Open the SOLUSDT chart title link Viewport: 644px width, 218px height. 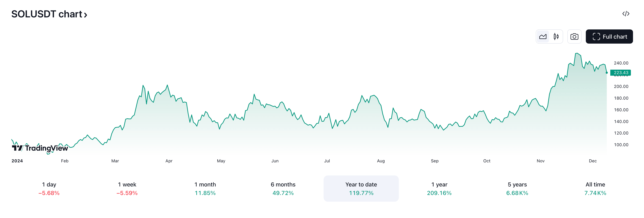pos(47,14)
